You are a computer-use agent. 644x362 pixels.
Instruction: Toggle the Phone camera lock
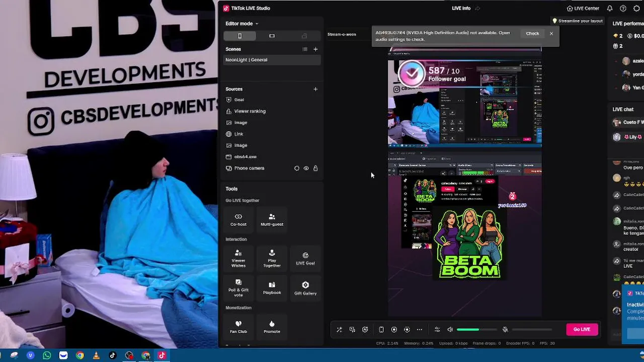(315, 168)
